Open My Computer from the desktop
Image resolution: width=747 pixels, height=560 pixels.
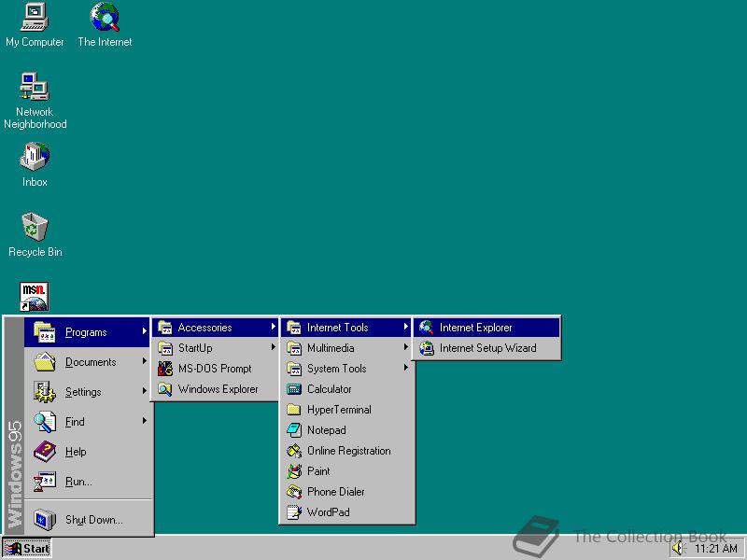point(35,19)
